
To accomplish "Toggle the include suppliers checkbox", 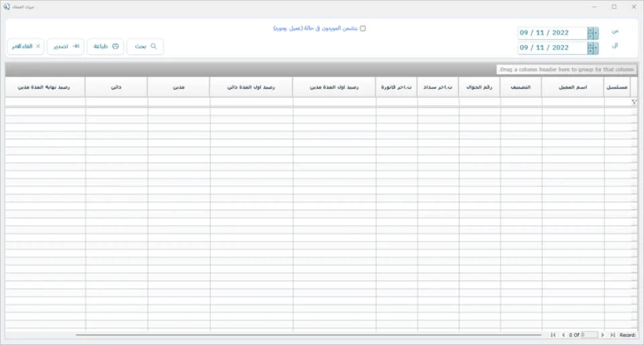I will coord(363,28).
